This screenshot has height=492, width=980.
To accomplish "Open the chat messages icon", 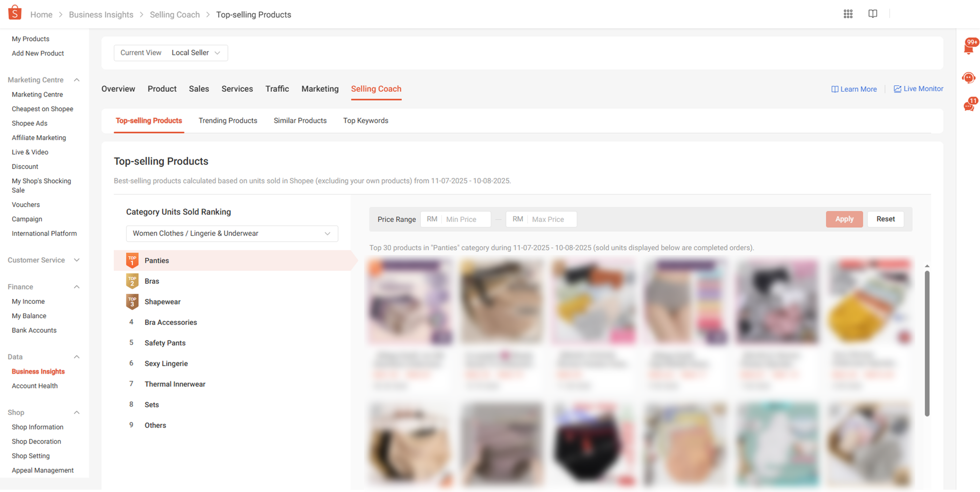I will (969, 106).
